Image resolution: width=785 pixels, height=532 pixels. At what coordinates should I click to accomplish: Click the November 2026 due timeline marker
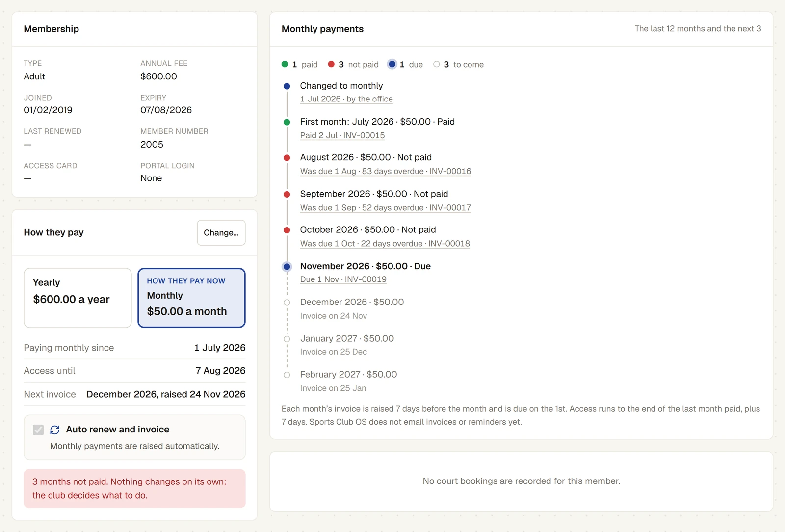pyautogui.click(x=287, y=267)
